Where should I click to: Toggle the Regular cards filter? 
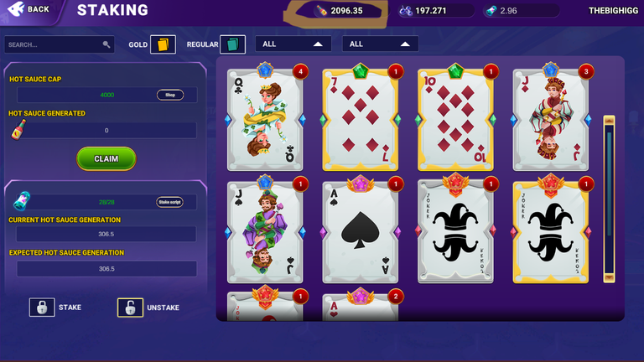232,44
